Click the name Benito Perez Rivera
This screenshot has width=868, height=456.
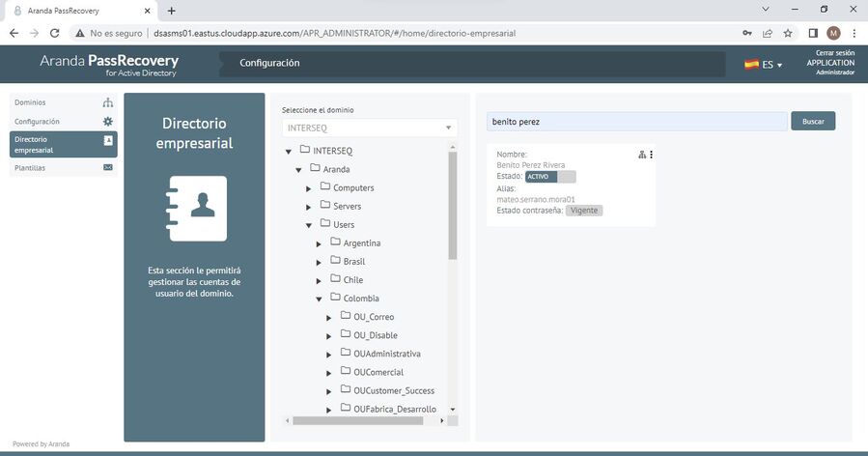coord(530,165)
